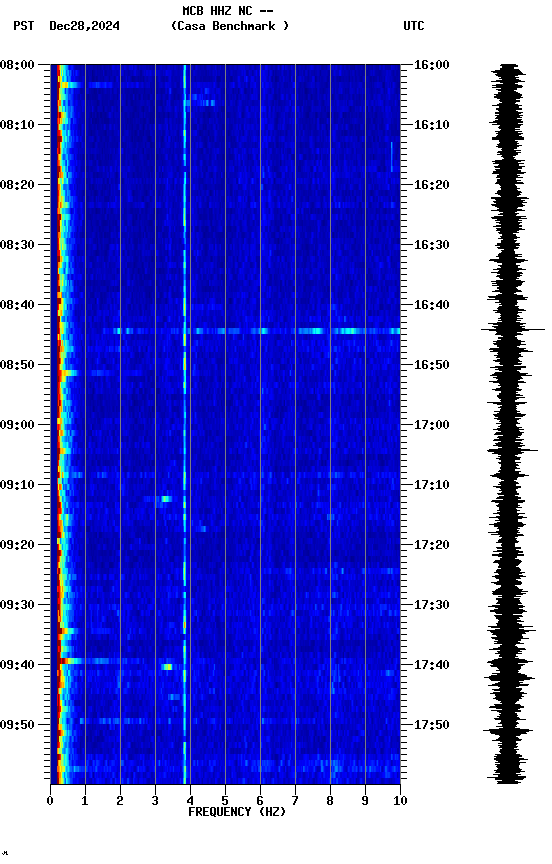The height and width of the screenshot is (864, 552).
Task: Click the "UTC" timezone label
Action: click(x=414, y=26)
